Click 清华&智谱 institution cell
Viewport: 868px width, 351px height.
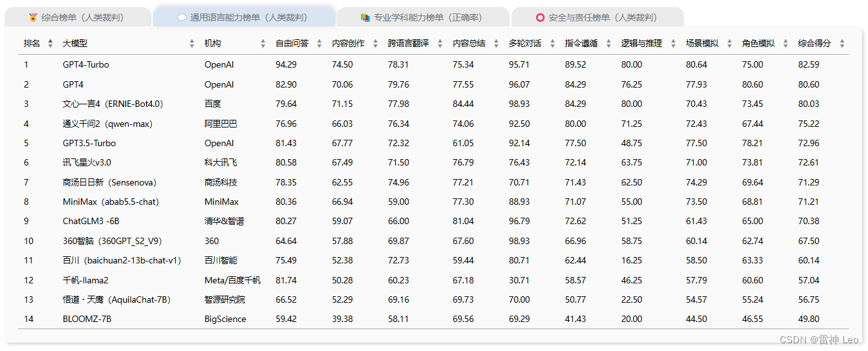[224, 221]
